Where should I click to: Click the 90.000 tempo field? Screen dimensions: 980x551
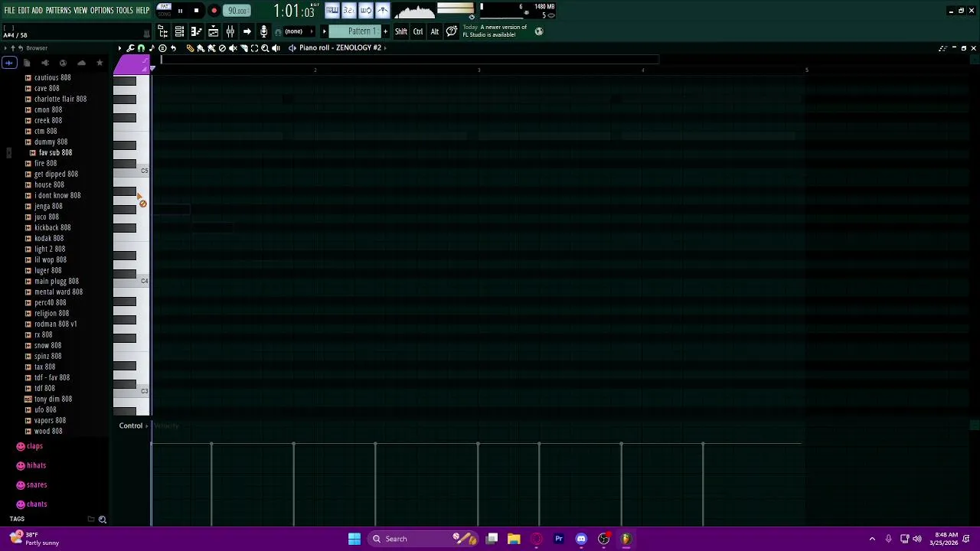[x=237, y=11]
